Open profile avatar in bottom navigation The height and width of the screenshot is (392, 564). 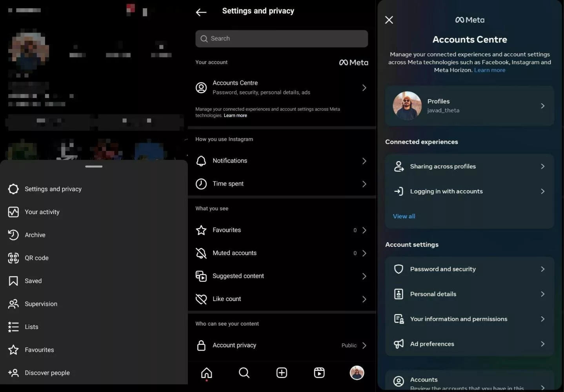coord(357,373)
